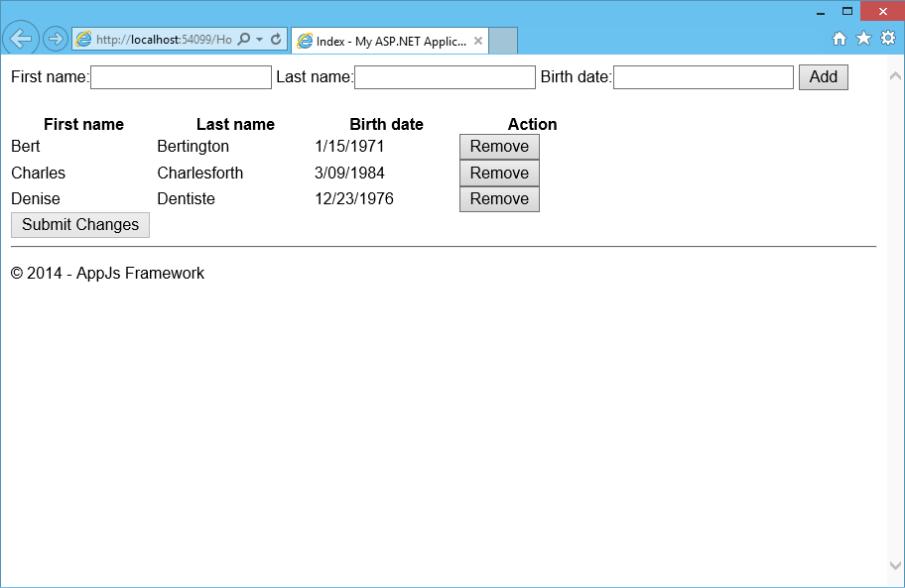Select the Index - My ASP.NET Application tab
This screenshot has width=905, height=588.
[x=390, y=41]
